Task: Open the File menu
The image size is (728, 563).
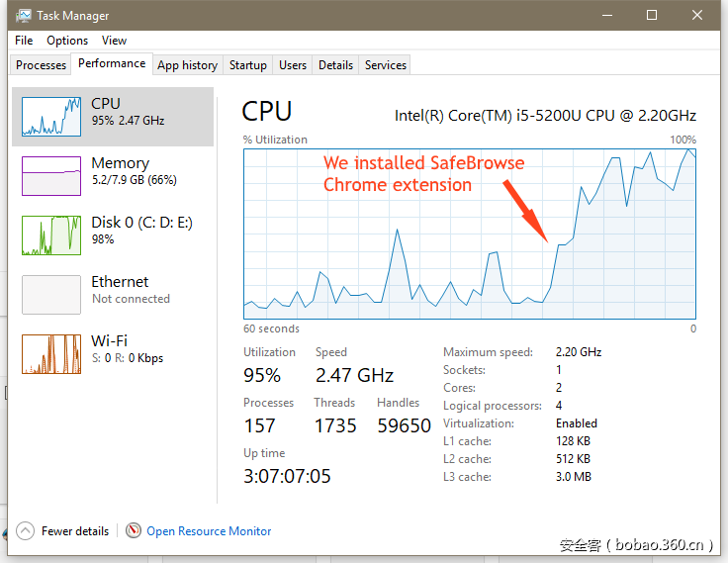Action: click(24, 41)
